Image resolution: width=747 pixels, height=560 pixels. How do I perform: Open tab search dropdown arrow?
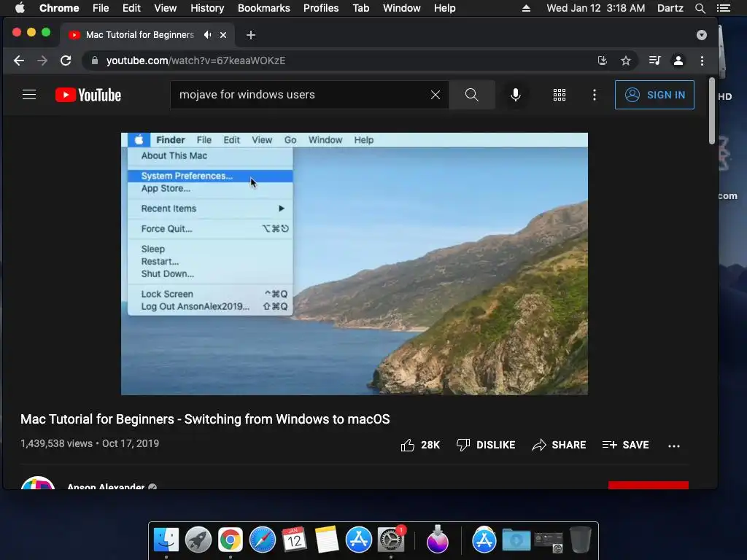pyautogui.click(x=701, y=35)
